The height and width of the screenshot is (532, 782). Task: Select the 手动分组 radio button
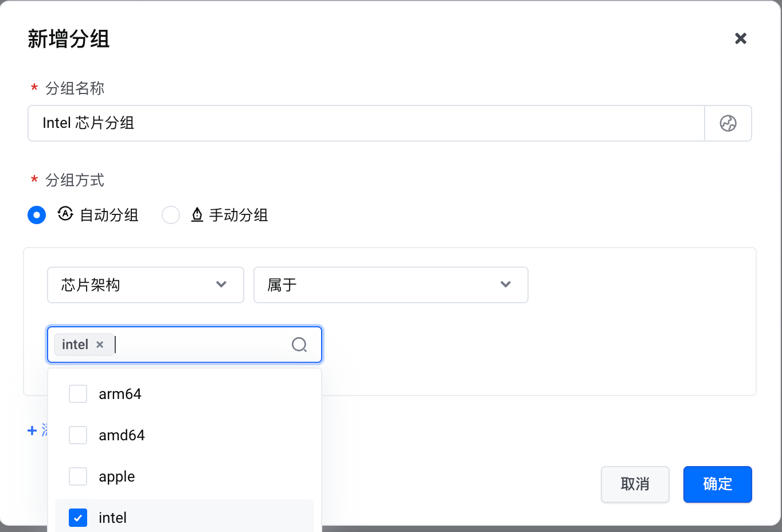pyautogui.click(x=171, y=215)
